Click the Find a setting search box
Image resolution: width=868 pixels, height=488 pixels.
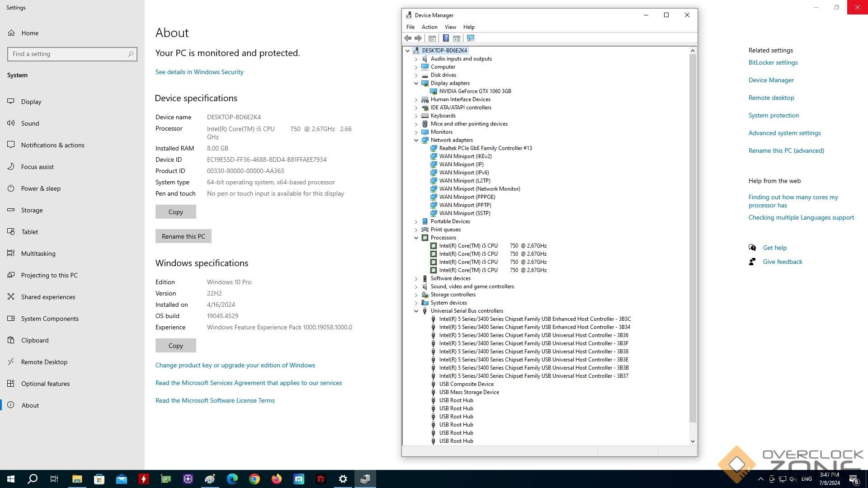[68, 54]
